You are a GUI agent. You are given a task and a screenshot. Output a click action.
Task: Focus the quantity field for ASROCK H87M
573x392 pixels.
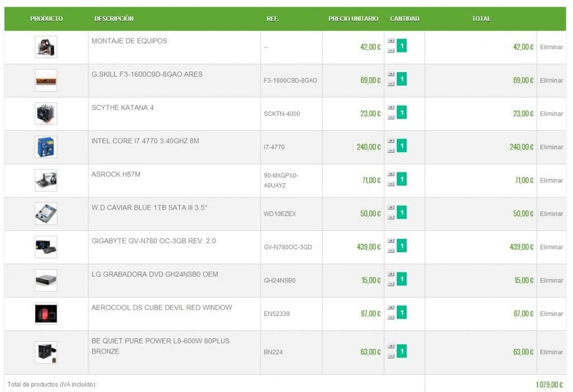[x=402, y=179]
